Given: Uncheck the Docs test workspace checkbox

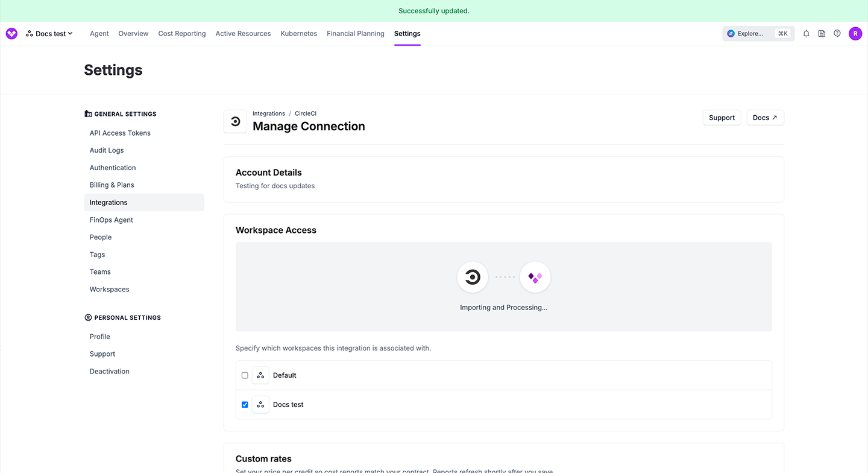Looking at the screenshot, I should pyautogui.click(x=245, y=404).
